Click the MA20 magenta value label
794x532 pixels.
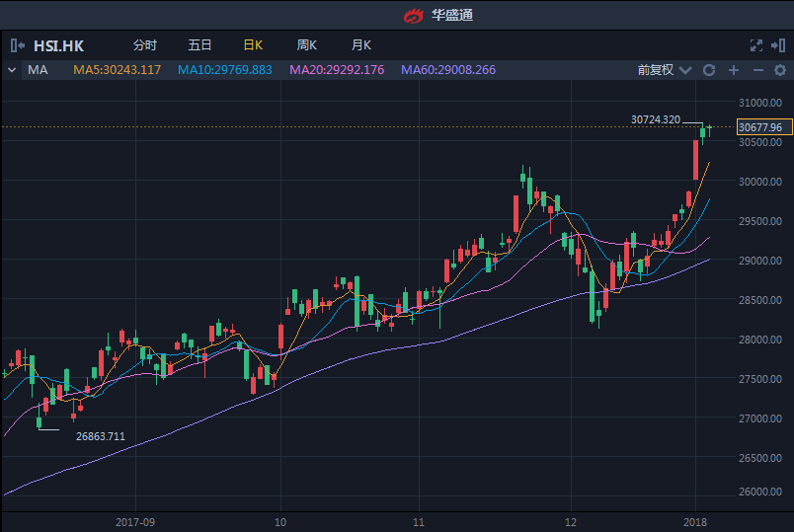coord(337,70)
